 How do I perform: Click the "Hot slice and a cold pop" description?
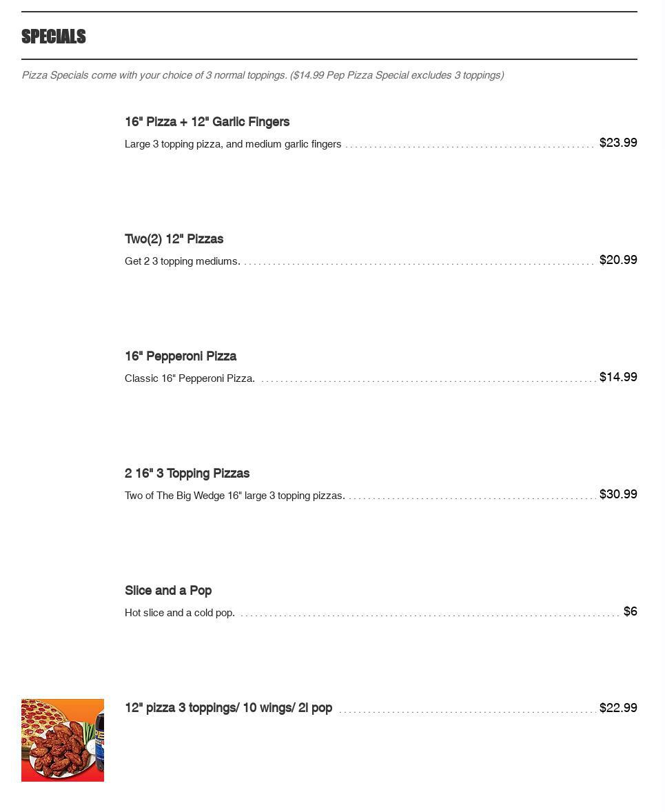point(179,613)
